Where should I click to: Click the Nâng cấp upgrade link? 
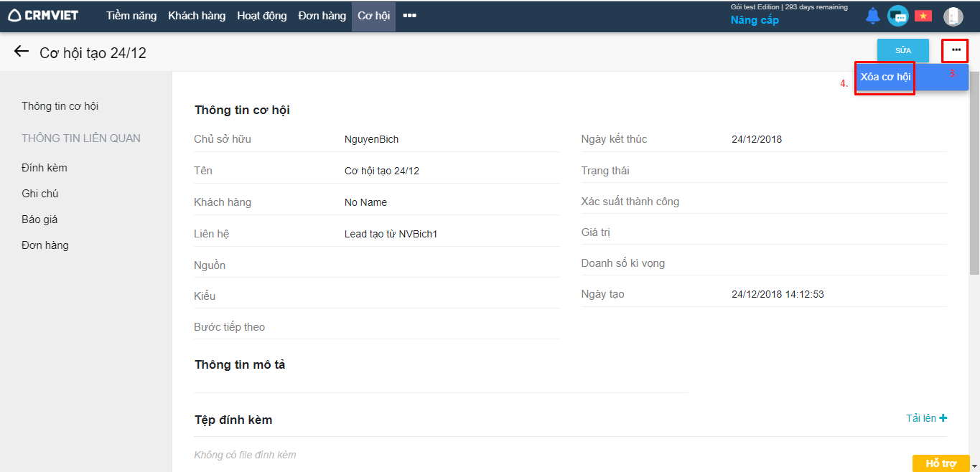[755, 21]
